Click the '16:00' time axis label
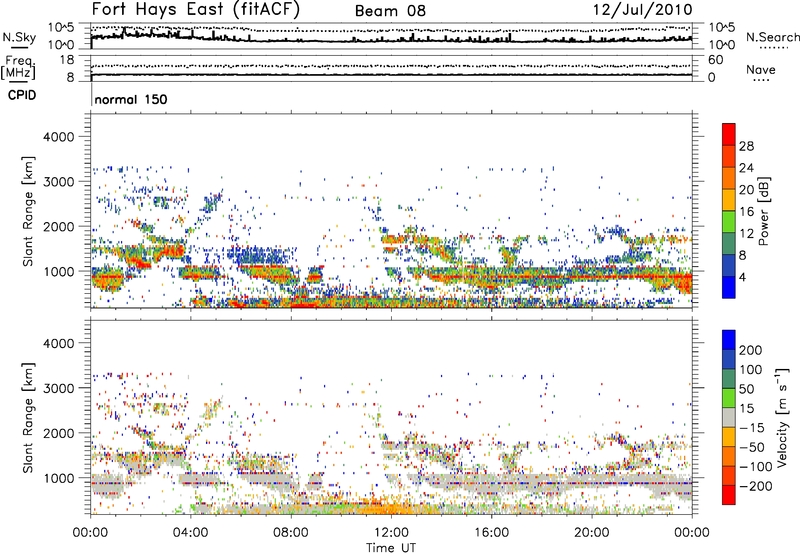This screenshot has width=800, height=554. point(491,533)
